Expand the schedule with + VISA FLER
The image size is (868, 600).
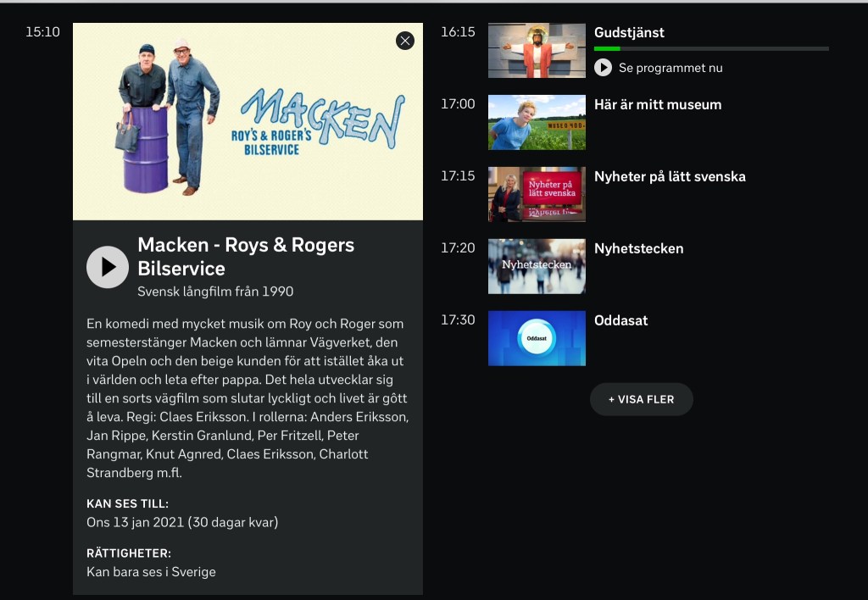641,399
